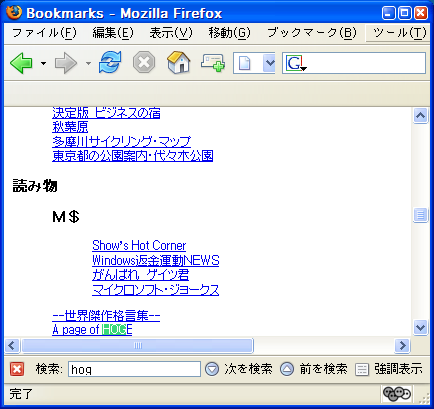Expand the location bar dropdown

coord(269,62)
